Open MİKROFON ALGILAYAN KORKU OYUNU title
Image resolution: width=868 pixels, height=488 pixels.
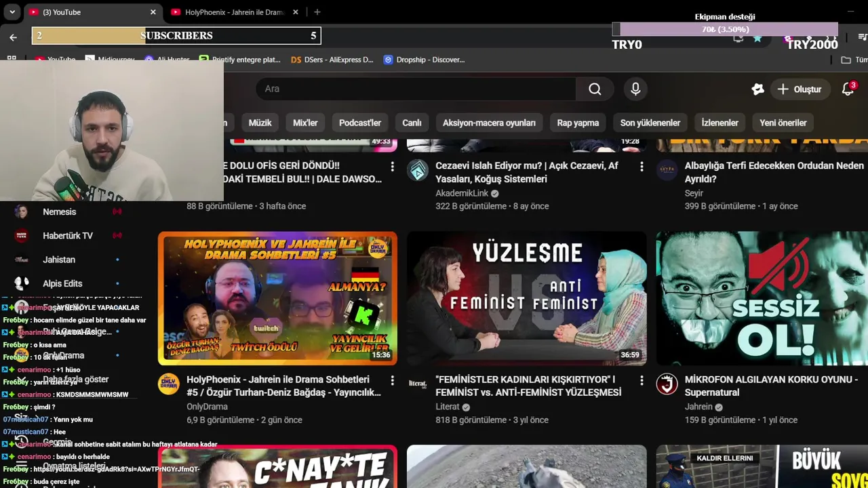[x=771, y=386]
